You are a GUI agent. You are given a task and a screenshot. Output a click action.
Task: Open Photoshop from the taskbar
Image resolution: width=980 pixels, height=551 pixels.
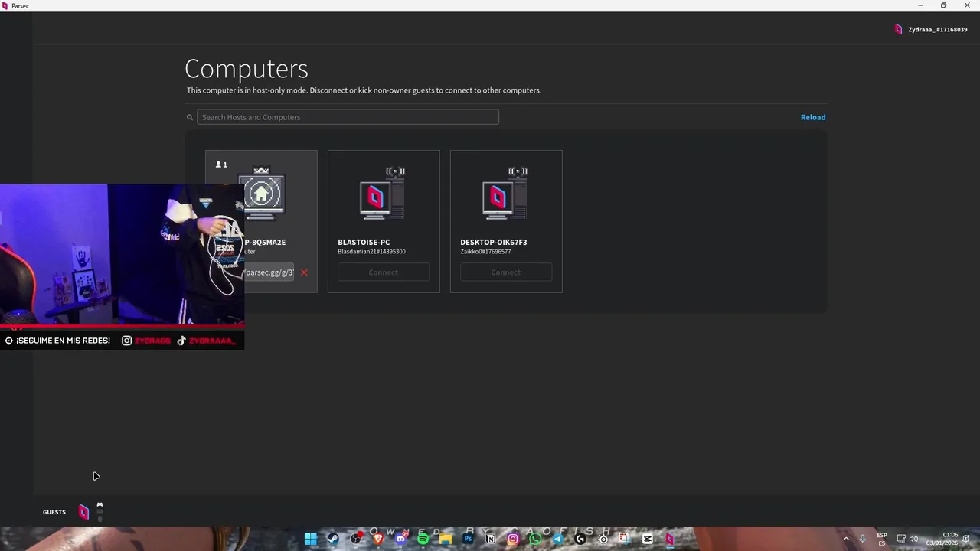pos(468,539)
